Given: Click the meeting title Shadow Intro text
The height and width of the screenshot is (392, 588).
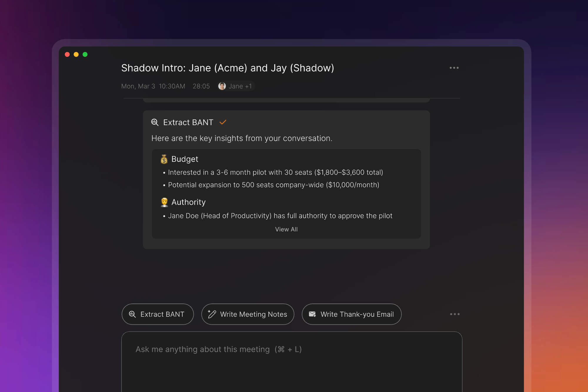Looking at the screenshot, I should 228,68.
